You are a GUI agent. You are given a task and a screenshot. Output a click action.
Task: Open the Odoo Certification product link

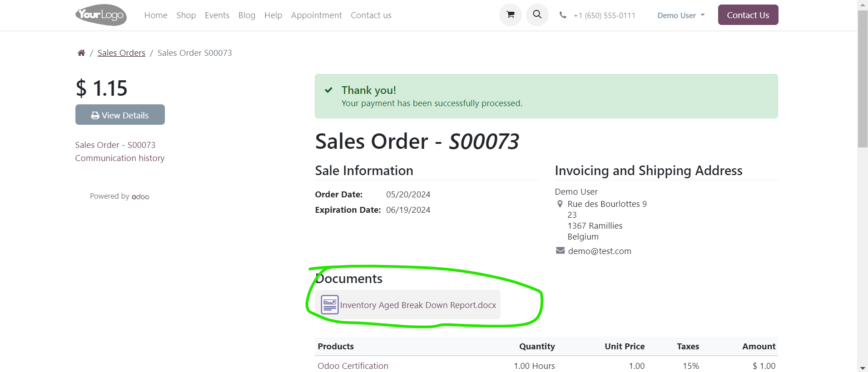point(352,366)
